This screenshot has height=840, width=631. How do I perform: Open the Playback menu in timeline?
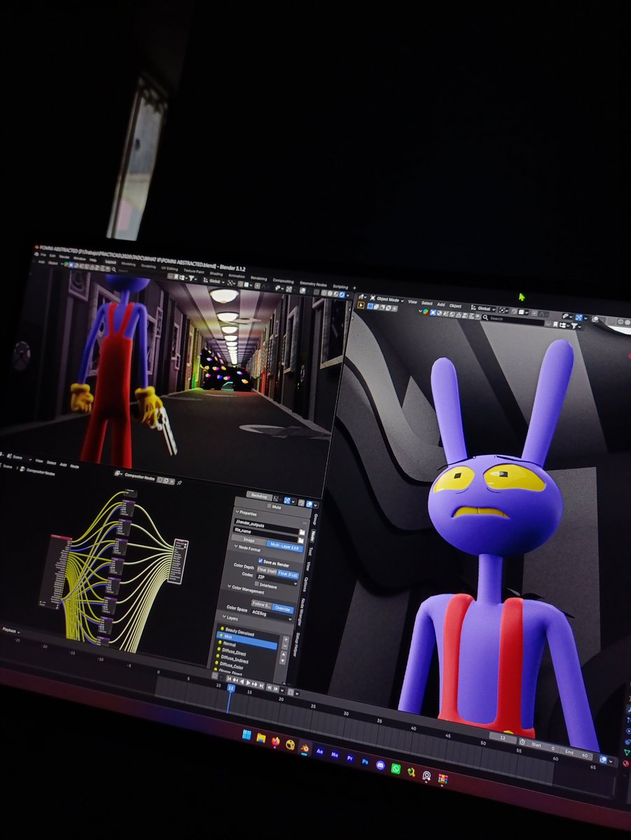[x=11, y=630]
